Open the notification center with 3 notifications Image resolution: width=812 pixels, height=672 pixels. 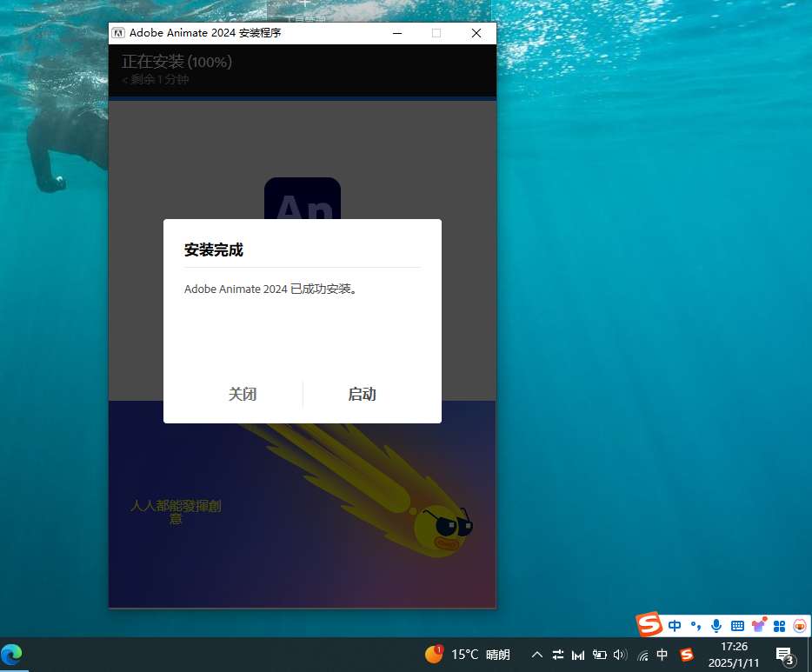786,655
